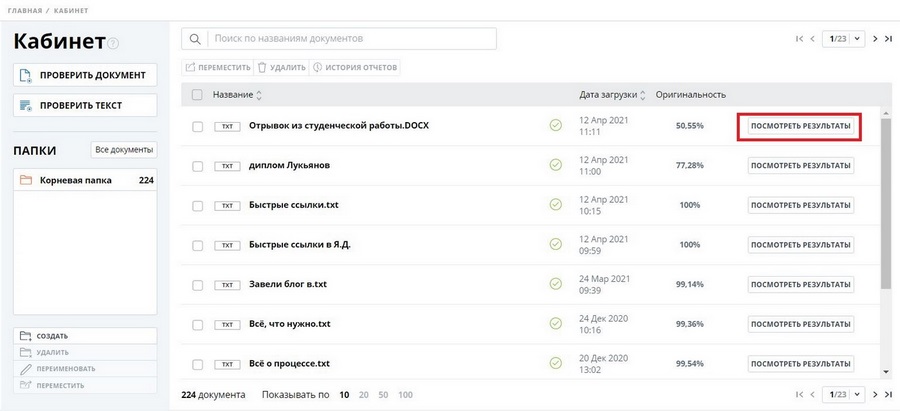Go to next page in top pager

click(875, 39)
